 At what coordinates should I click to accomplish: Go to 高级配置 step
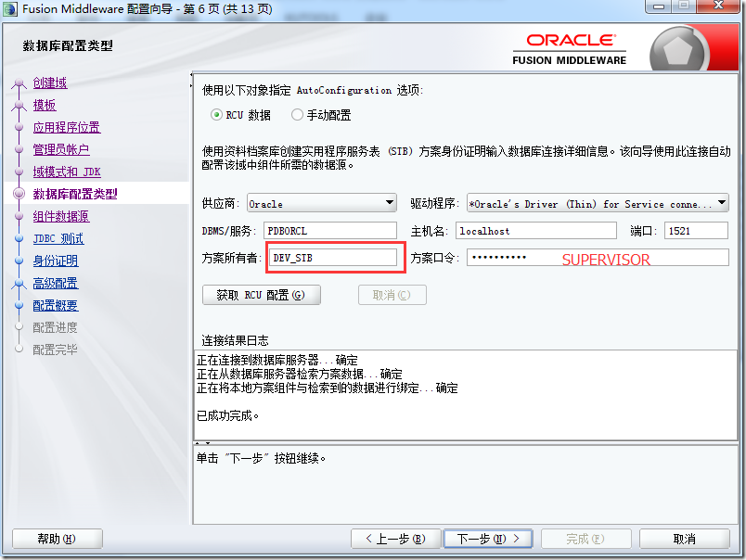coord(56,284)
